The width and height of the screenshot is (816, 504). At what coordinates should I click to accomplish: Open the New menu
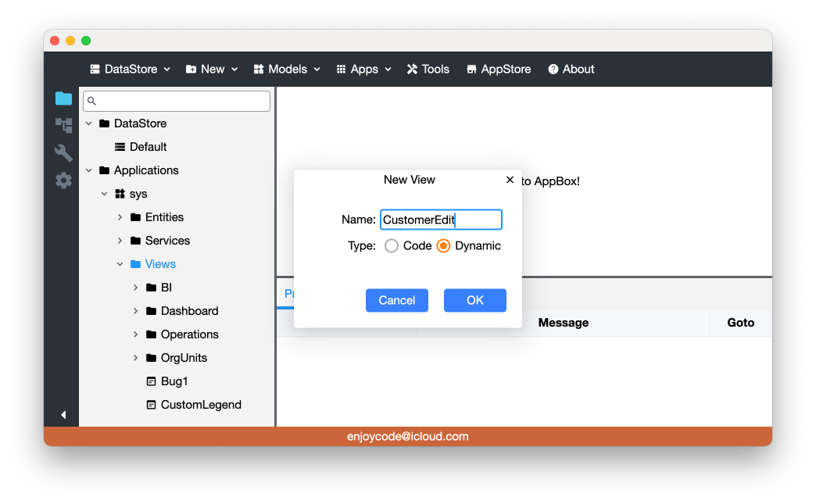point(212,70)
